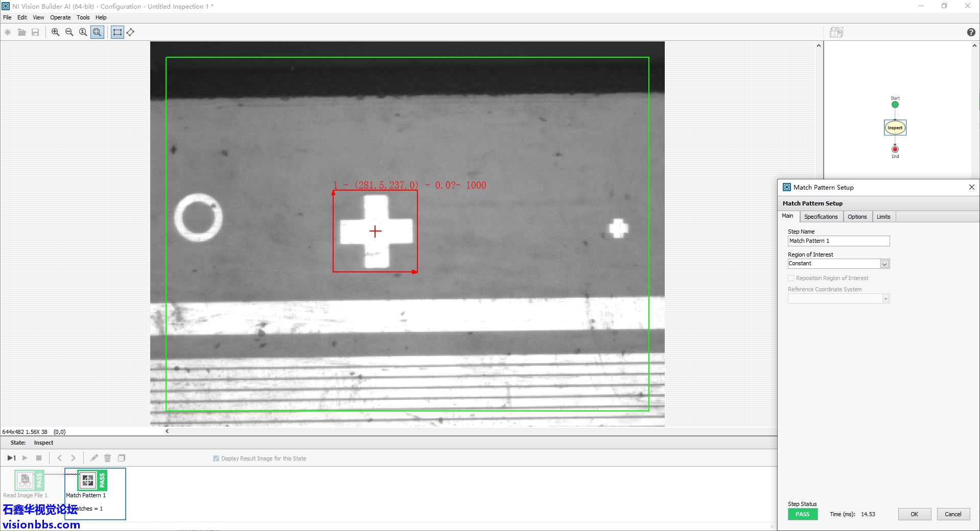Click the continuous Run play icon
The width and height of the screenshot is (980, 531).
(25, 458)
